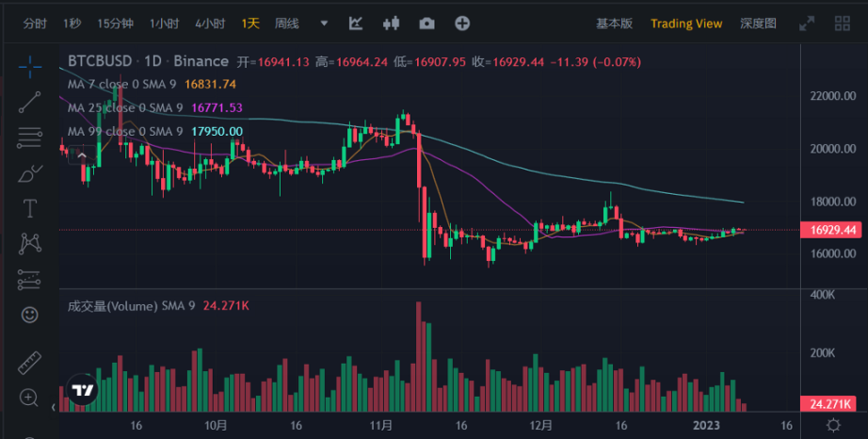Select the brush drawing tool

(30, 173)
